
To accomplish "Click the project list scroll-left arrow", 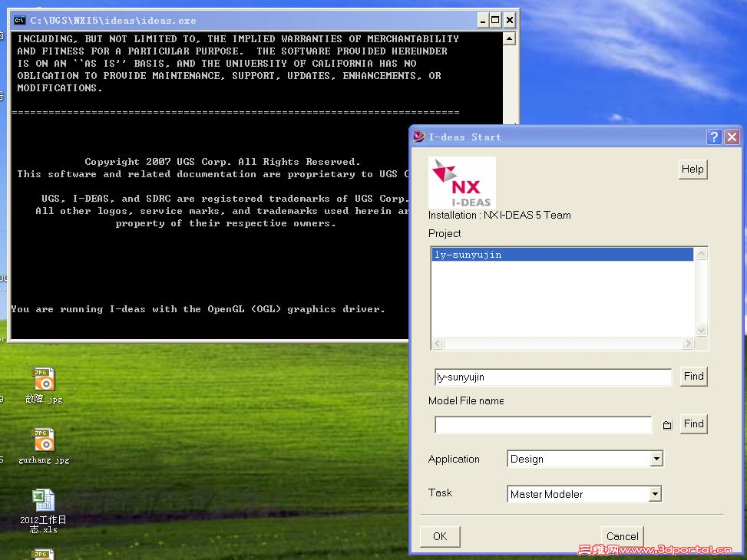I will [438, 343].
